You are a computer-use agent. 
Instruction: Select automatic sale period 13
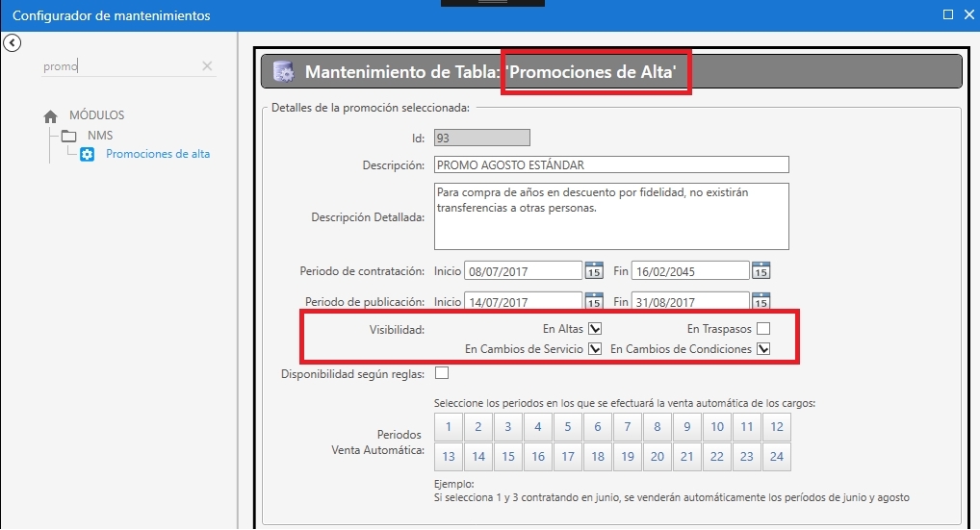[449, 457]
